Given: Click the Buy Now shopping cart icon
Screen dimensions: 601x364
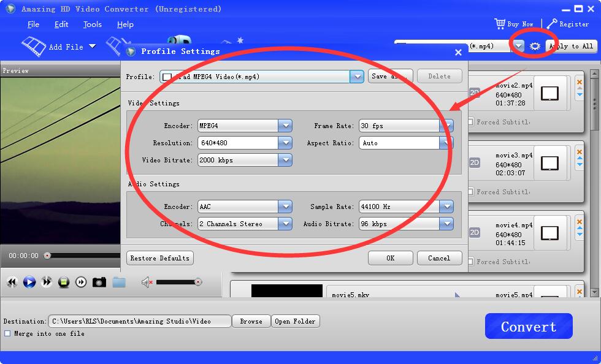Looking at the screenshot, I should point(502,24).
